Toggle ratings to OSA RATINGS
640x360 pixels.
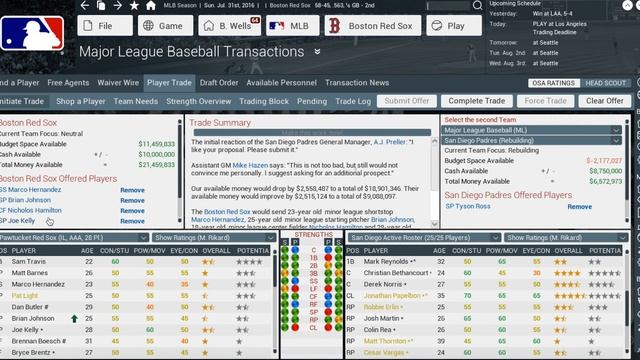(x=553, y=83)
